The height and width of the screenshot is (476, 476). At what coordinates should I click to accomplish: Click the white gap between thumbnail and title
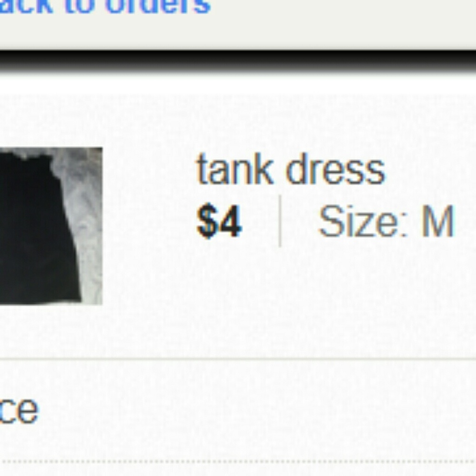(x=149, y=226)
